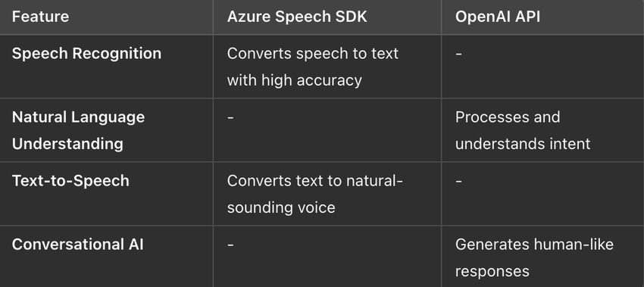The width and height of the screenshot is (644, 287).
Task: Click the OpenAI API column header
Action: click(x=498, y=17)
